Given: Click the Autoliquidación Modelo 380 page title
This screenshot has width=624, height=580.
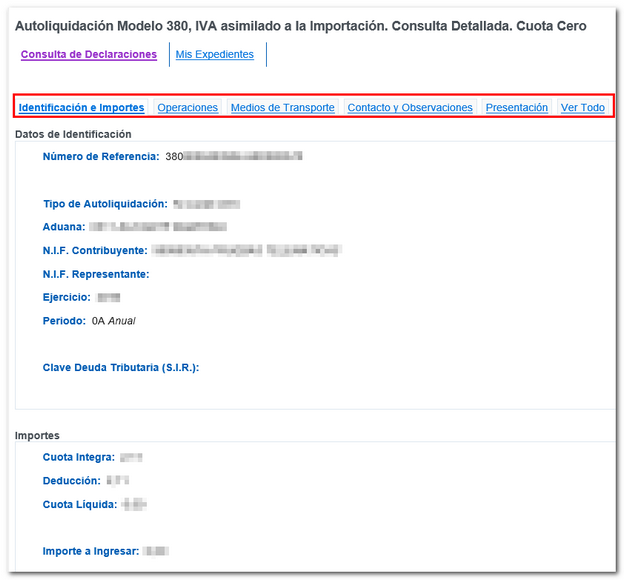Looking at the screenshot, I should pyautogui.click(x=301, y=26).
